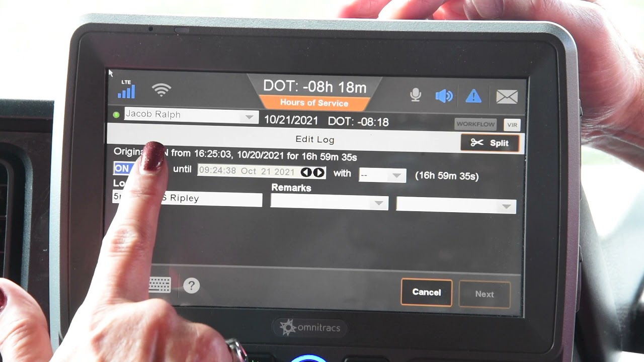Screen dimensions: 644x362
Task: Tap the LTE signal strength icon
Action: (x=126, y=89)
